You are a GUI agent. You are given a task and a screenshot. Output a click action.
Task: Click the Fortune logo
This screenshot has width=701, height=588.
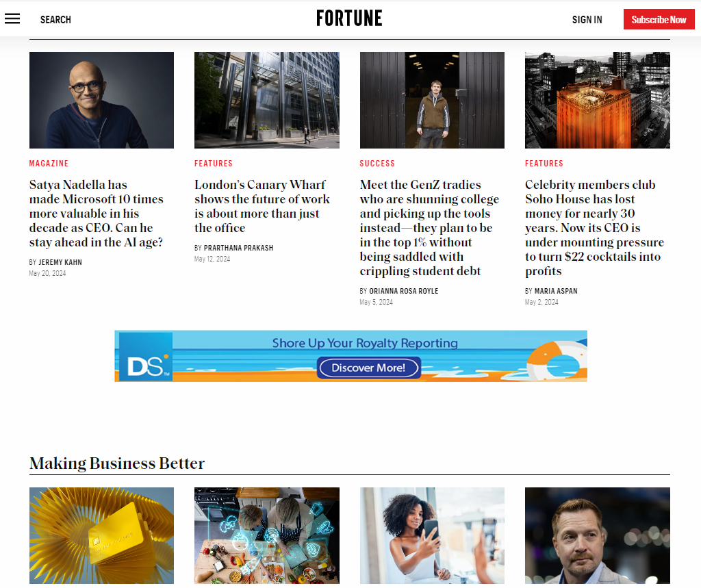tap(349, 18)
